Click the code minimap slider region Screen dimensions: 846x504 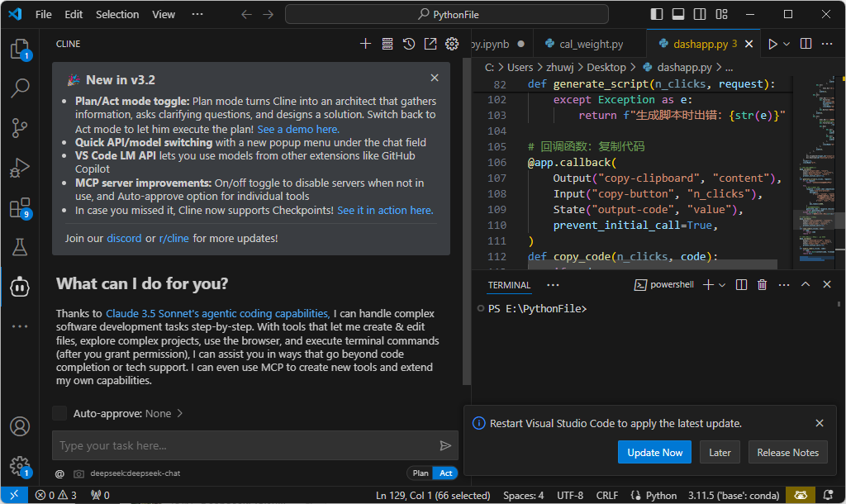[x=814, y=220]
